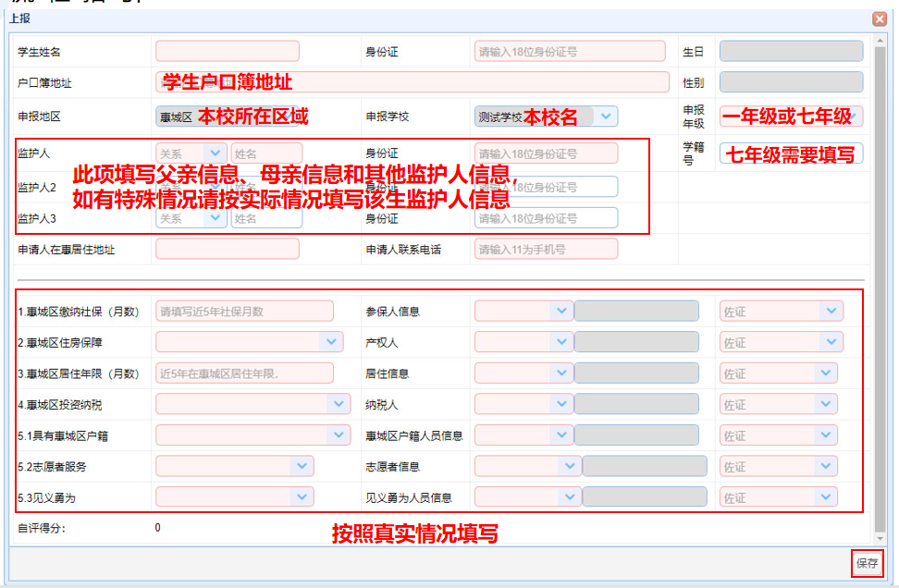Click the first 监护人 name field
This screenshot has height=588, width=899.
(266, 153)
